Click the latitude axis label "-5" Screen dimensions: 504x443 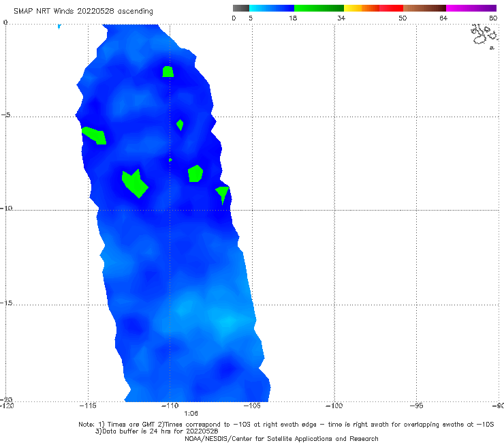point(5,115)
